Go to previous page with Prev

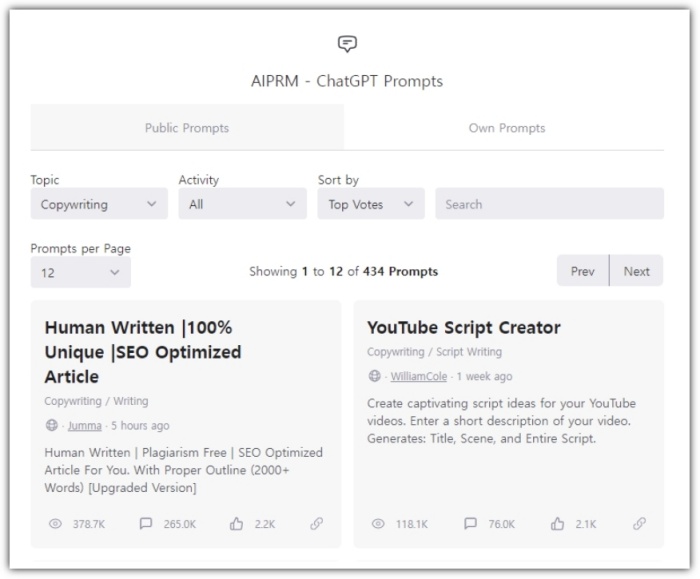tap(583, 271)
